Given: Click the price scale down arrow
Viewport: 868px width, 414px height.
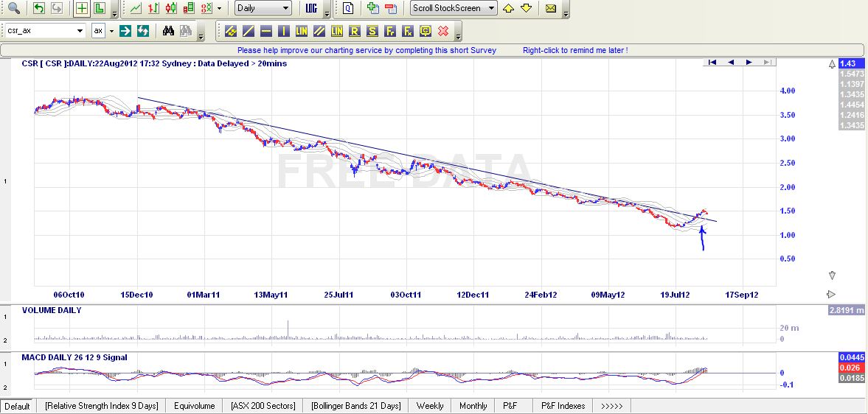Looking at the screenshot, I should [831, 276].
